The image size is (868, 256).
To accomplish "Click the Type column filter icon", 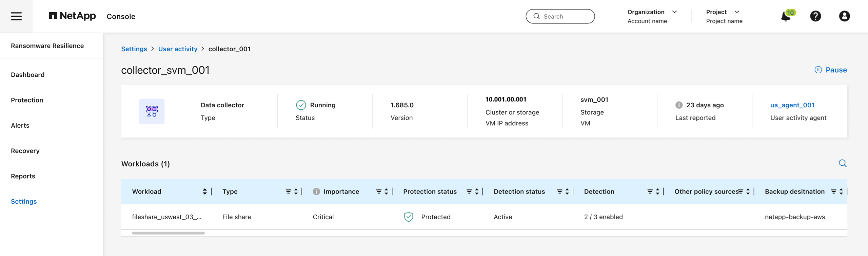I will (288, 191).
